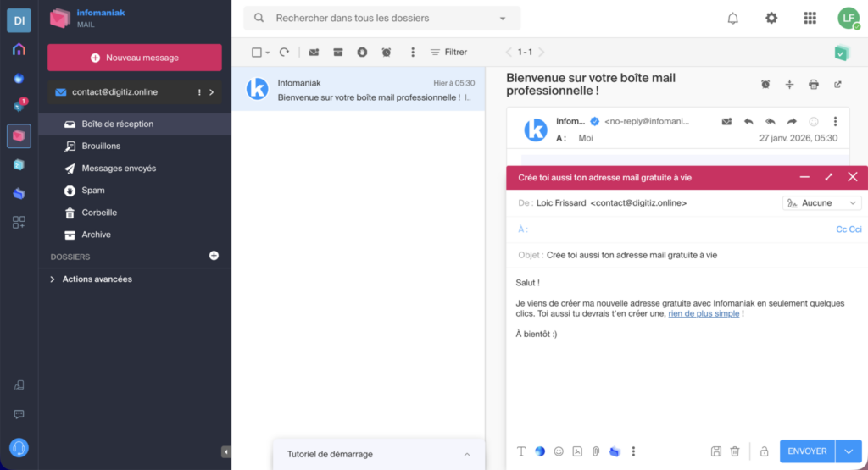The image size is (868, 470).
Task: Mark as read envelope icon in list toolbar
Action: click(314, 52)
